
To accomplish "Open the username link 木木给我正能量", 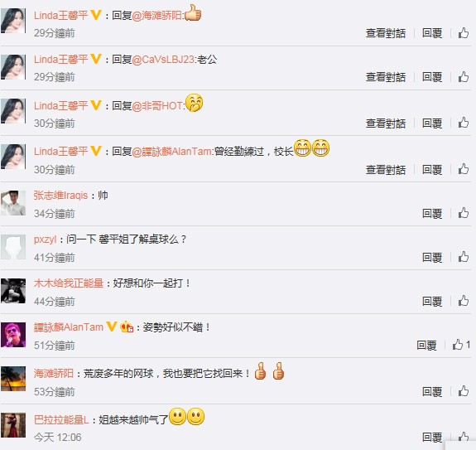I will [x=69, y=283].
